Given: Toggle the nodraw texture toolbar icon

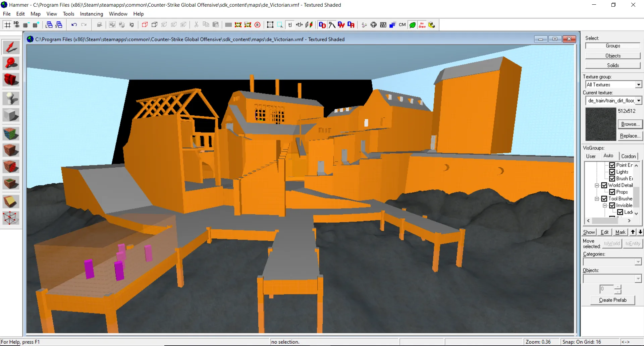Looking at the screenshot, I should pos(422,25).
